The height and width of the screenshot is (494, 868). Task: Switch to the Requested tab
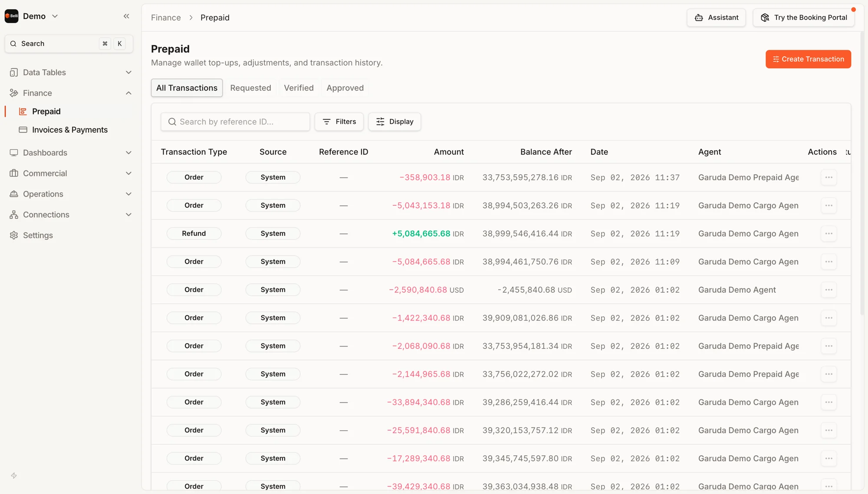tap(250, 88)
